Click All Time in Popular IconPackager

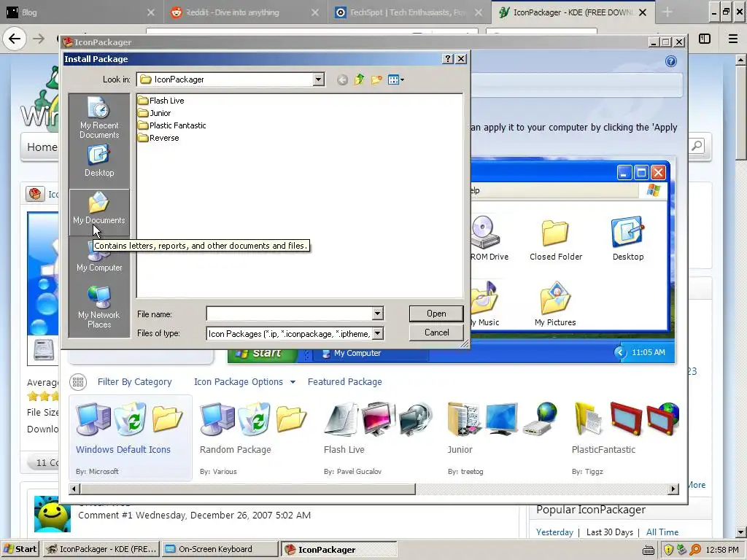662,532
